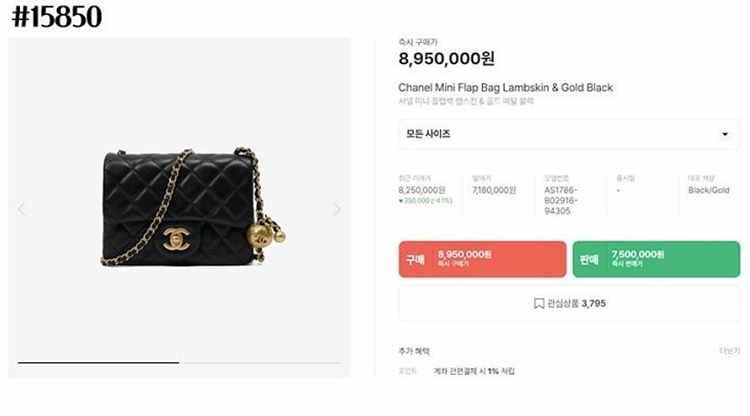750x416 pixels.
Task: Click the 7,180,000원 release price
Action: coord(494,190)
